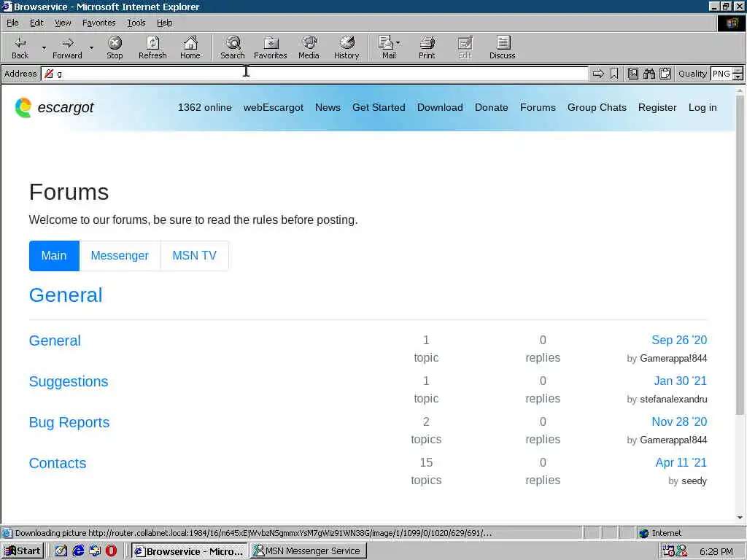Screen dimensions: 747x560
Task: Open the Favorites toolbar button
Action: coord(271,47)
